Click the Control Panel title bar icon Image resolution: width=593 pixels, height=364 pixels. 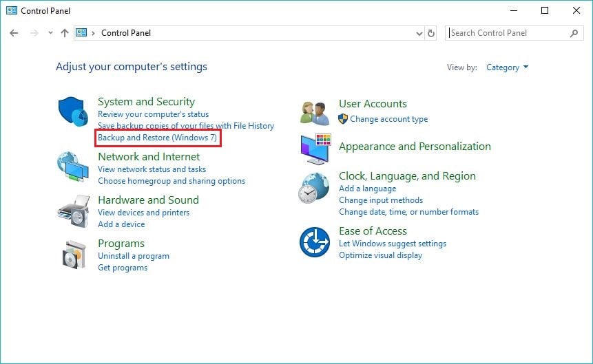(12, 10)
